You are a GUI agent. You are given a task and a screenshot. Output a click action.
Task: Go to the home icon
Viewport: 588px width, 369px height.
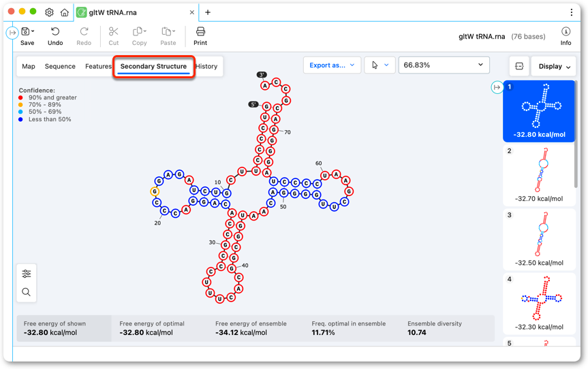pos(65,12)
